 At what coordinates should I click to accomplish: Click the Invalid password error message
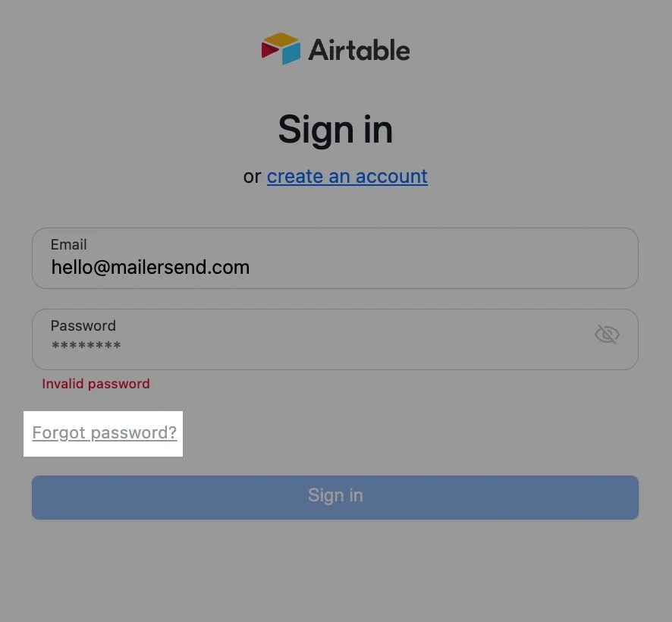[x=96, y=384]
